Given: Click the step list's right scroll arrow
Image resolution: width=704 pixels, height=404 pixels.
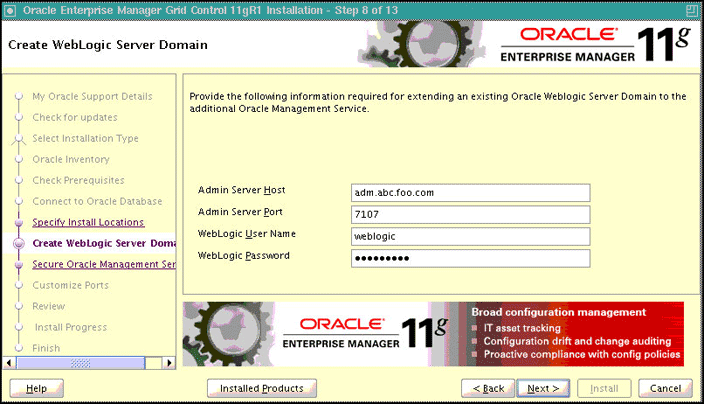Looking at the screenshot, I should click(x=169, y=363).
